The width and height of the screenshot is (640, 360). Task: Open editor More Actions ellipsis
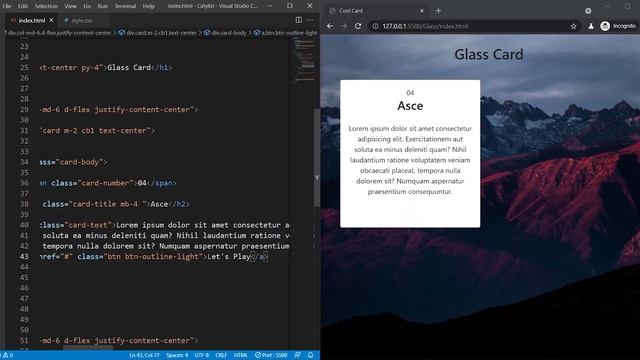coord(310,20)
